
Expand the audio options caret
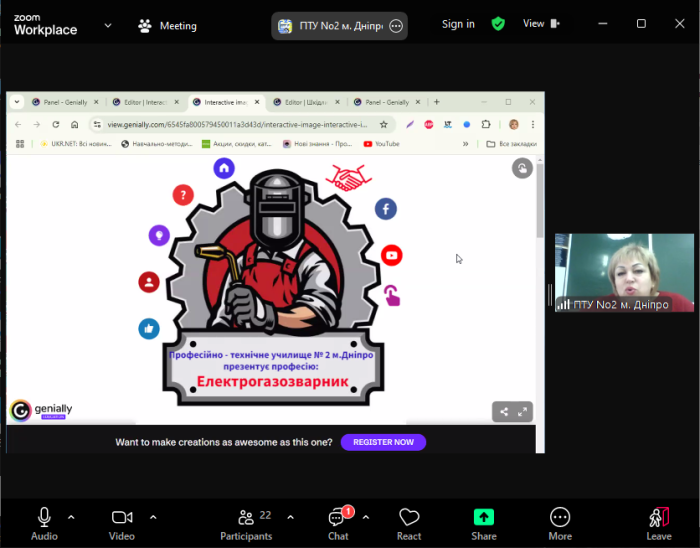[71, 517]
